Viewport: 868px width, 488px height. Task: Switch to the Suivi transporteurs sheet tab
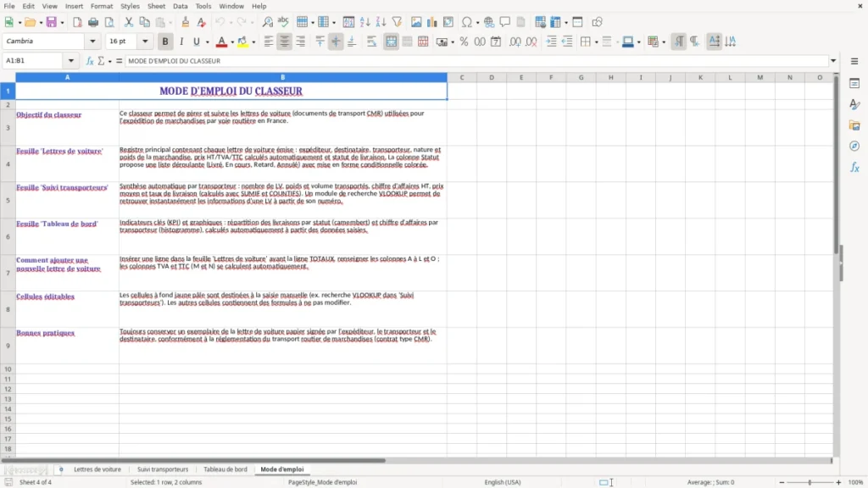[163, 469]
